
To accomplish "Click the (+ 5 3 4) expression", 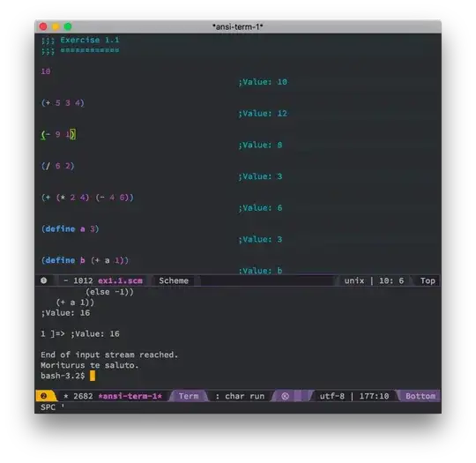I will click(x=63, y=102).
